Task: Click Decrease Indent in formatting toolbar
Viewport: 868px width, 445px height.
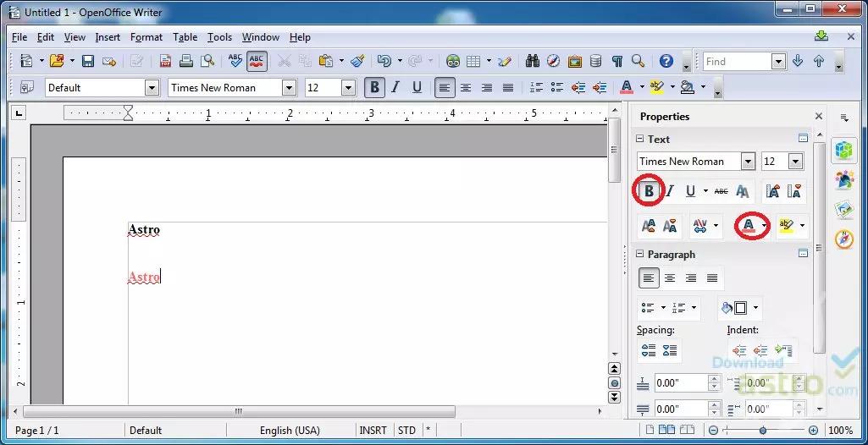Action: pyautogui.click(x=578, y=87)
